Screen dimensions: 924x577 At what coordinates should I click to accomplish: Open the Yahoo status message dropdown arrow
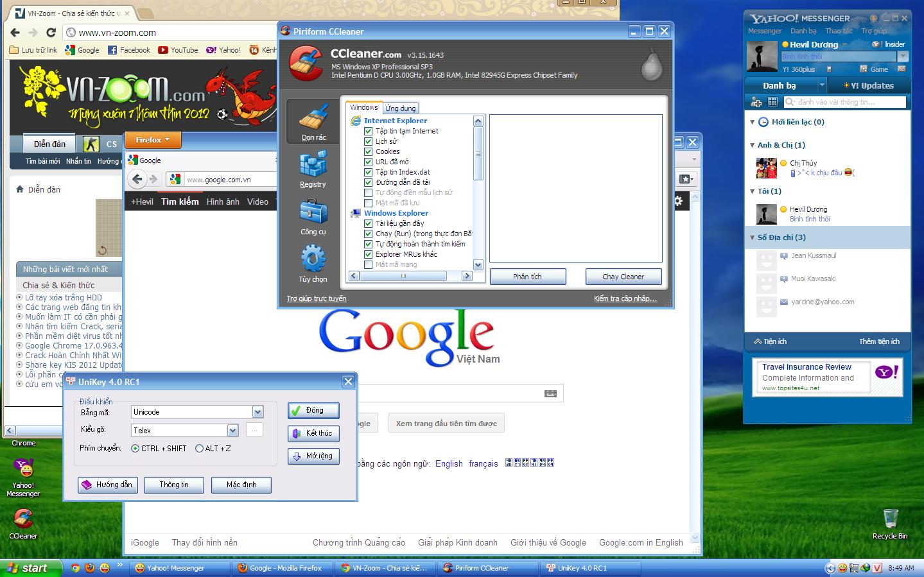903,56
